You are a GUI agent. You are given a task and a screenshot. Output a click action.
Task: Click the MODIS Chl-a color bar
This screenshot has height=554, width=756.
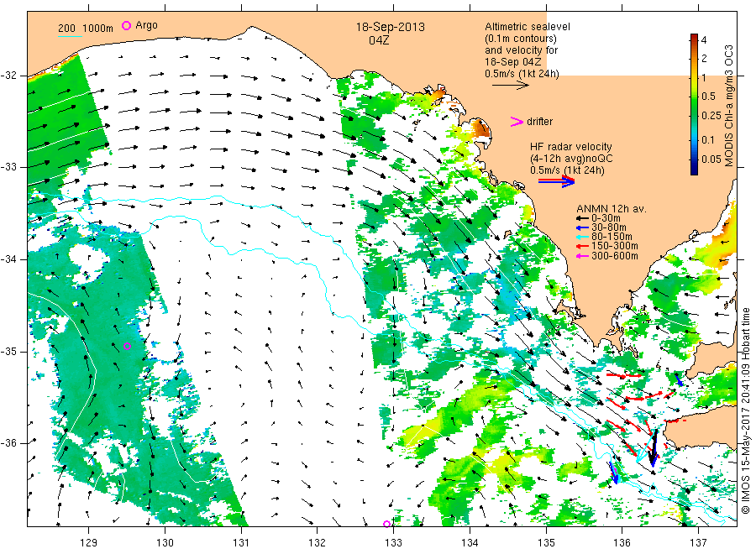point(694,104)
